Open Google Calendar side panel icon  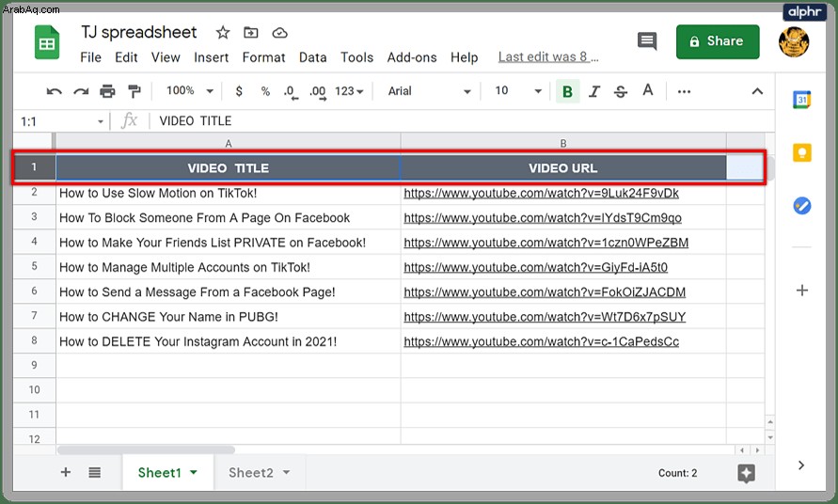tap(801, 100)
